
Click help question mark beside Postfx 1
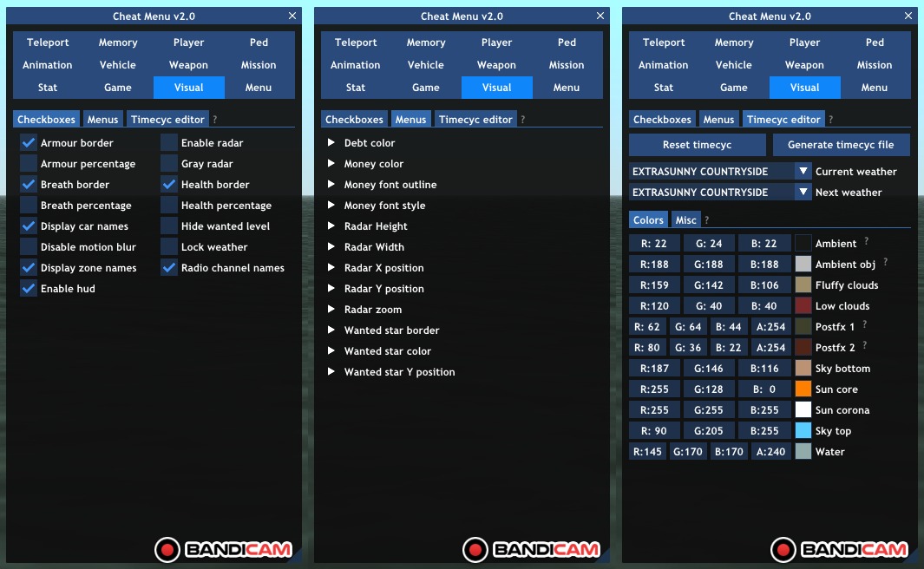click(864, 324)
